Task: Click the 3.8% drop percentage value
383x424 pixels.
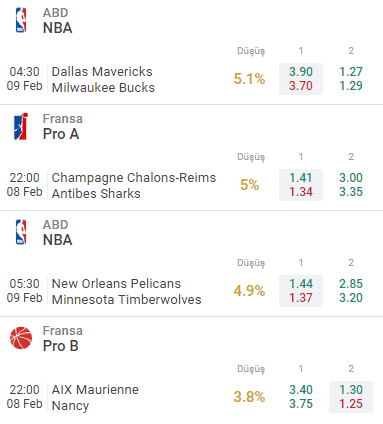Action: pos(249,397)
